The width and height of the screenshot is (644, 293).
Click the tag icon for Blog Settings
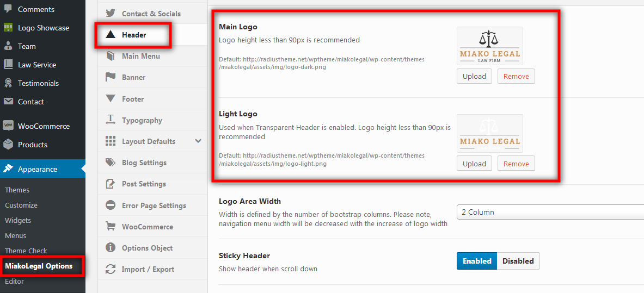[111, 163]
